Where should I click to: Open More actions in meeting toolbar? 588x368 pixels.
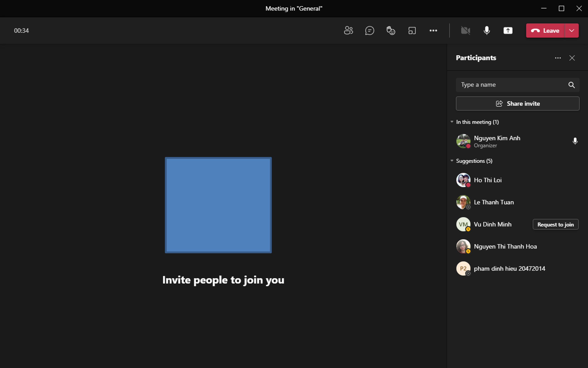click(x=433, y=30)
